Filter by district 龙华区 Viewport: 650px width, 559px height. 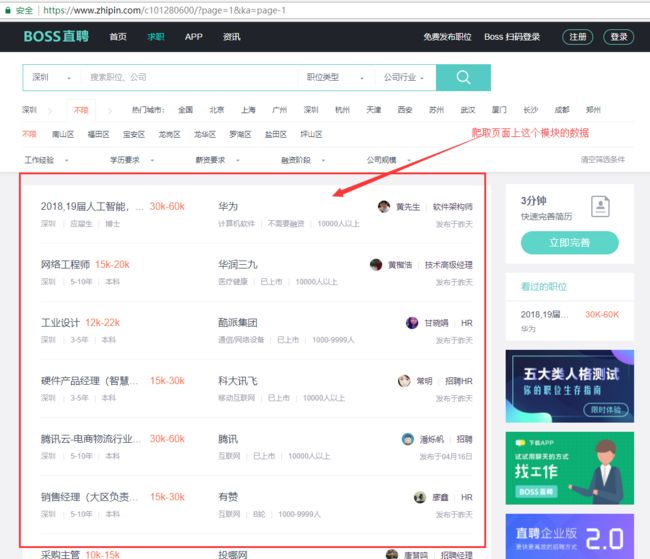click(205, 134)
